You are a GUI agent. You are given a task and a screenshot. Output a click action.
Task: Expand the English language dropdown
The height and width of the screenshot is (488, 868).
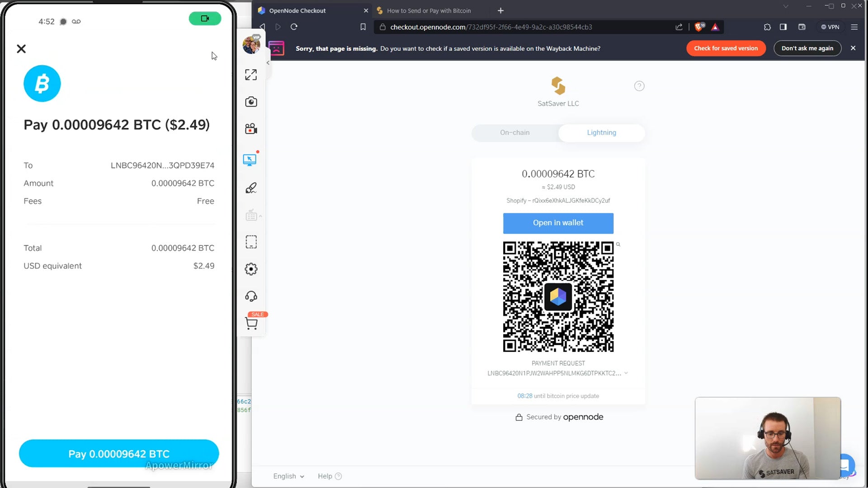pos(288,476)
